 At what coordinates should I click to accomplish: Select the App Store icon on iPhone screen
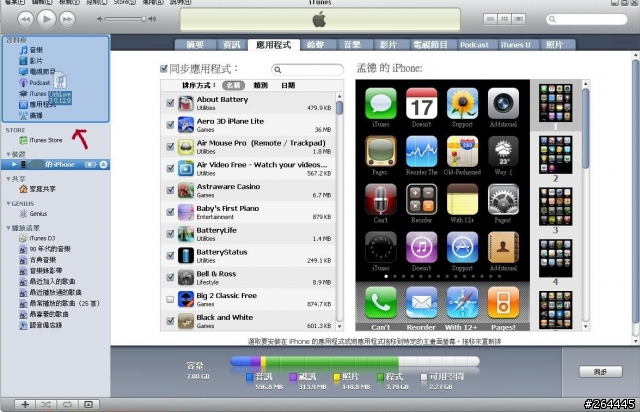pos(462,247)
